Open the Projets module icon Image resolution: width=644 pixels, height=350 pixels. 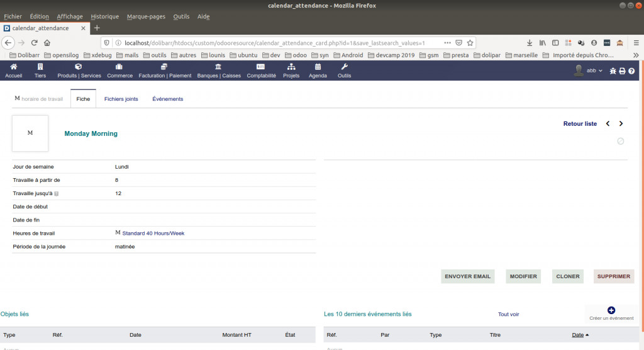(x=291, y=67)
